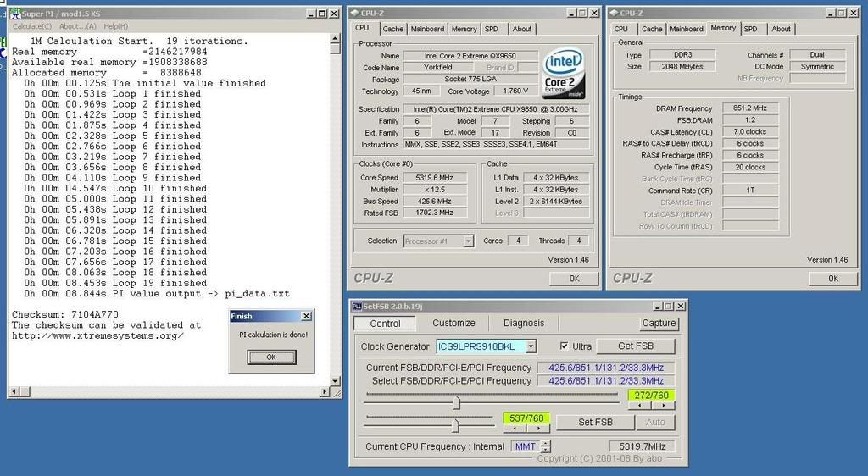868x476 pixels.
Task: Click Super PI horizontal scrollbar right arrow
Action: (325, 391)
